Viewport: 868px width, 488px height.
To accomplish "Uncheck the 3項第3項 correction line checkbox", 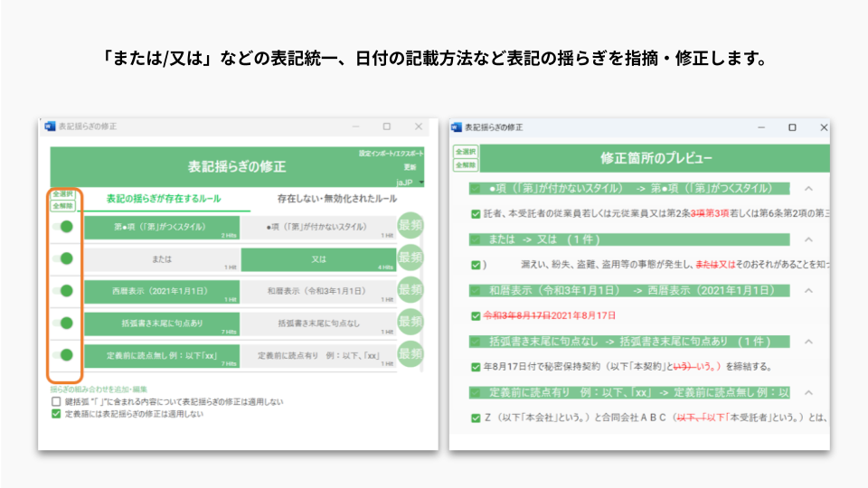I will [476, 213].
